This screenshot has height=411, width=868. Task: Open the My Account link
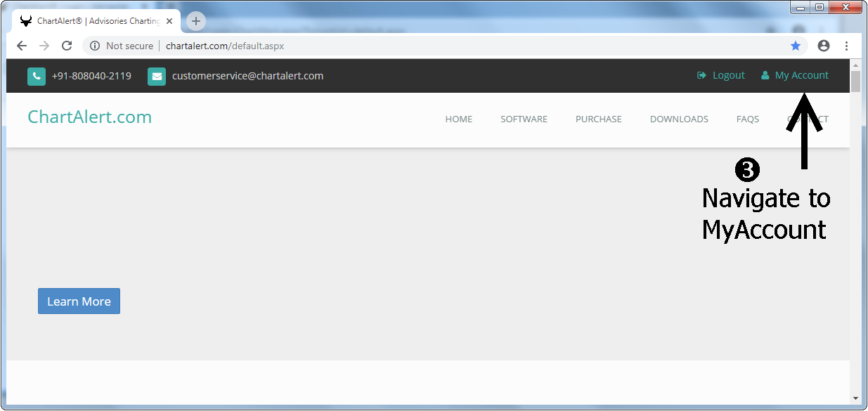[795, 75]
